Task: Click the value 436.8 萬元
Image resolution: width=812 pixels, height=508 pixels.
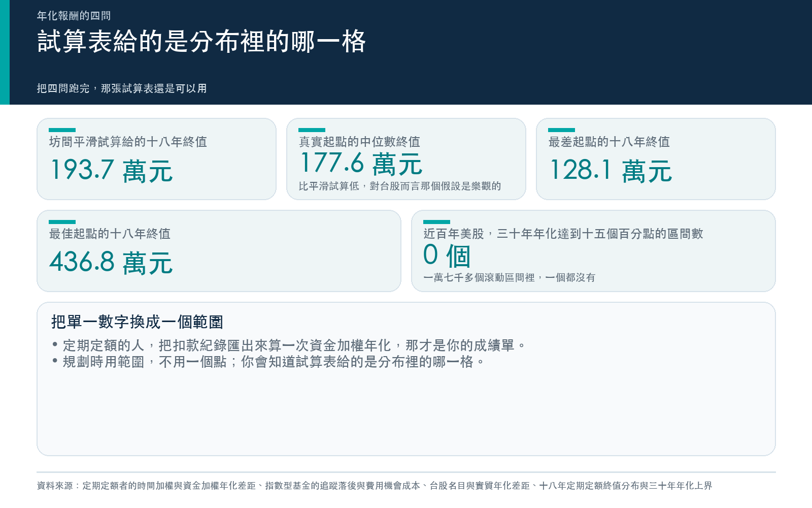Action: [x=111, y=262]
